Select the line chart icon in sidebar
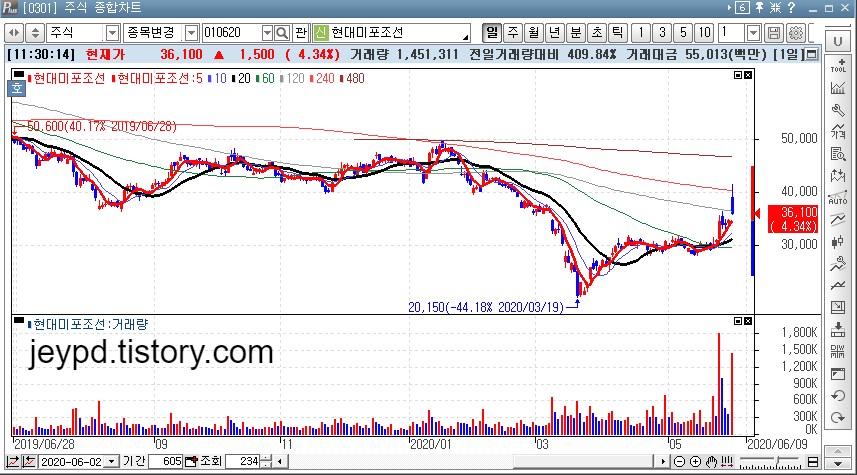The width and height of the screenshot is (857, 475). tap(838, 285)
